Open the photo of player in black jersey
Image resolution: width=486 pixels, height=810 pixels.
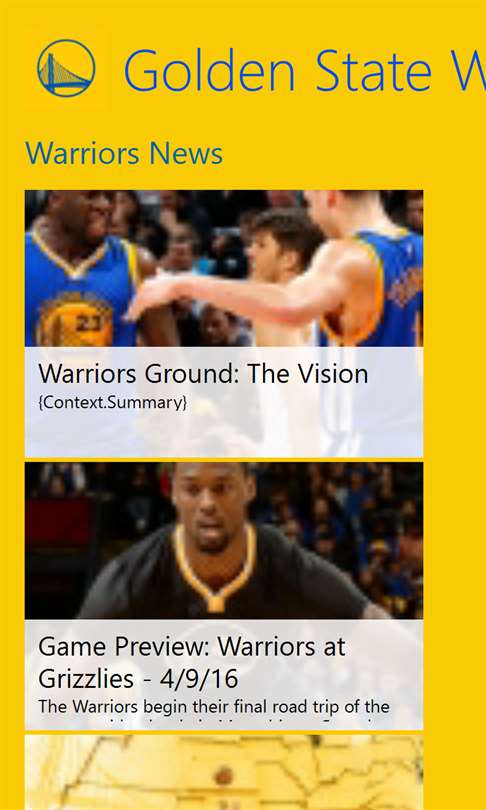(224, 540)
